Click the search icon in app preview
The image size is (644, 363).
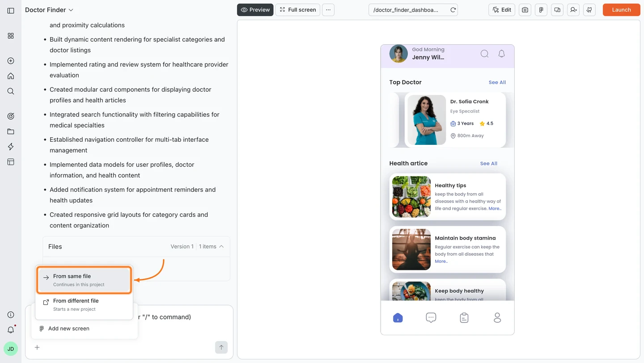coord(484,54)
